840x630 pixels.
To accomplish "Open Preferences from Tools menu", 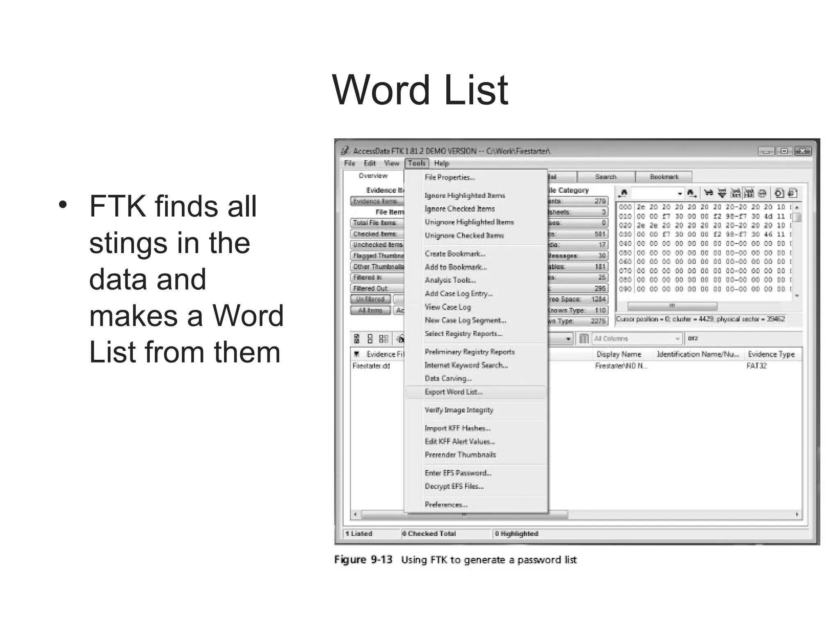I will click(476, 505).
